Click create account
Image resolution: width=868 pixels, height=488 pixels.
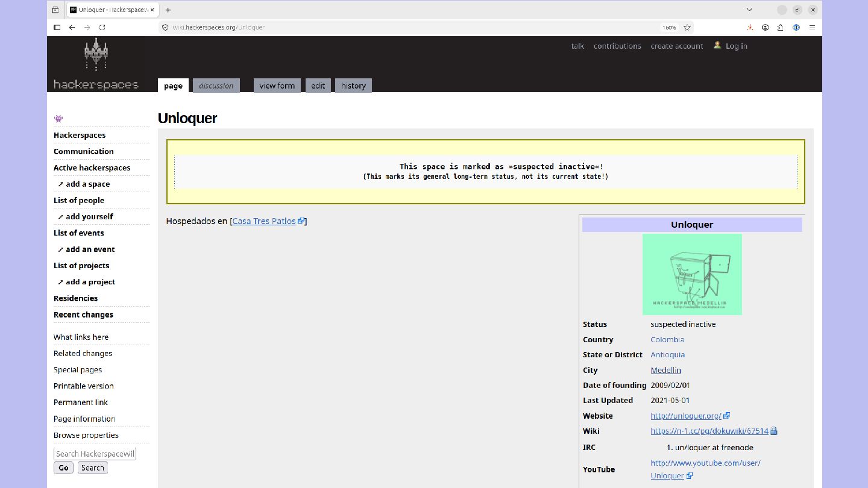click(x=677, y=46)
